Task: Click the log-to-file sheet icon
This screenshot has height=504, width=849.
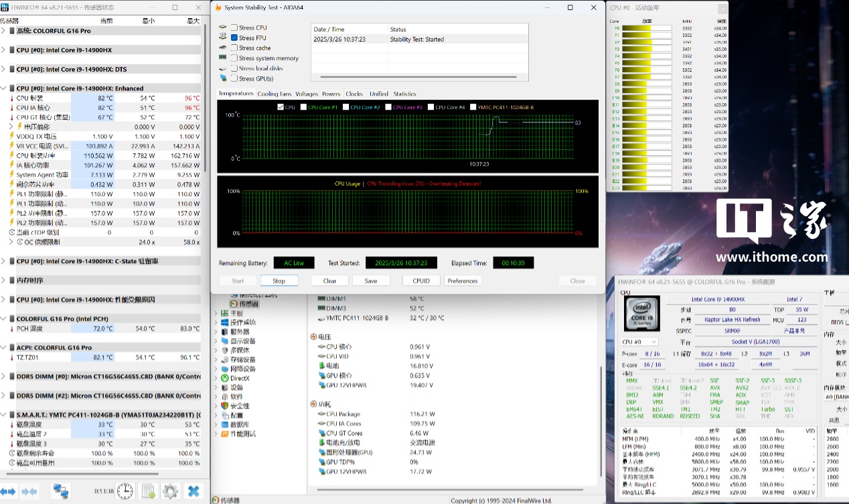Action: (x=148, y=491)
